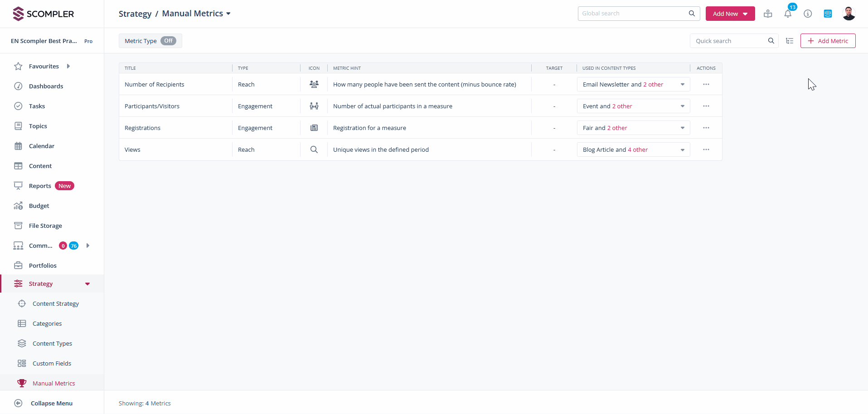Toggle the Metric Type Off switch
This screenshot has height=414, width=868.
click(x=168, y=41)
